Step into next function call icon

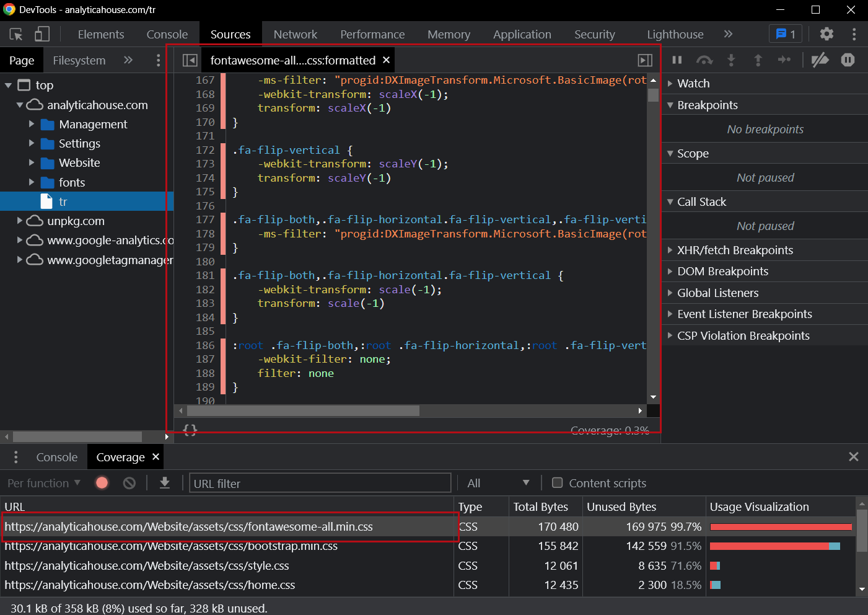pos(731,60)
